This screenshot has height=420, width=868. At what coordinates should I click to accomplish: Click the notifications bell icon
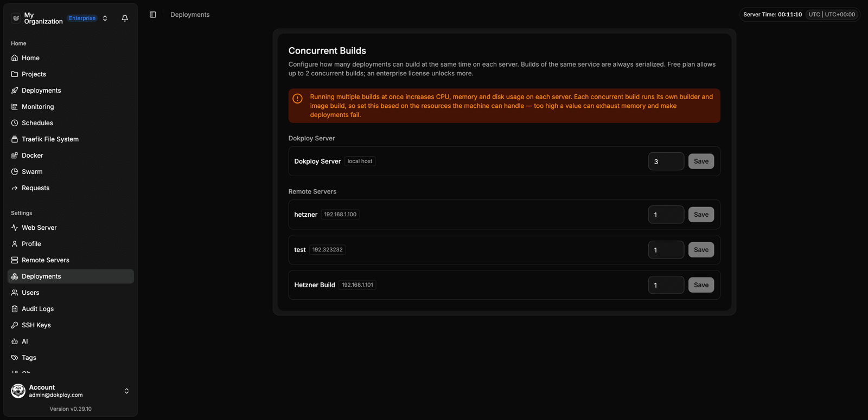tap(125, 18)
